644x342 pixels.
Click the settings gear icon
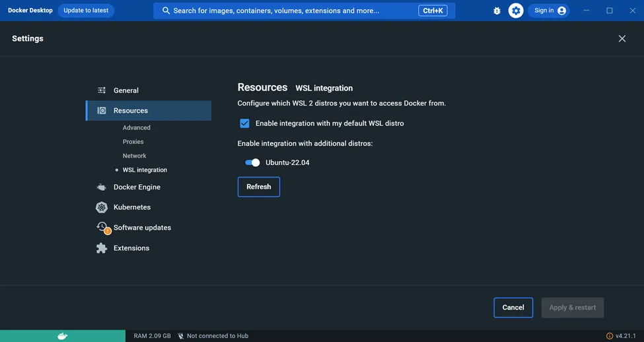click(x=516, y=11)
